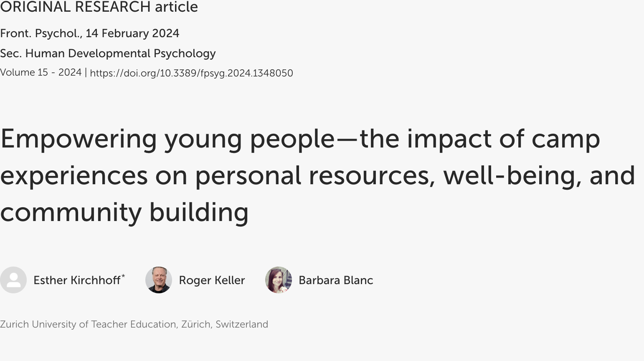Screen dimensions: 644x361
Task: Open the doi.org article link
Action: tap(191, 73)
